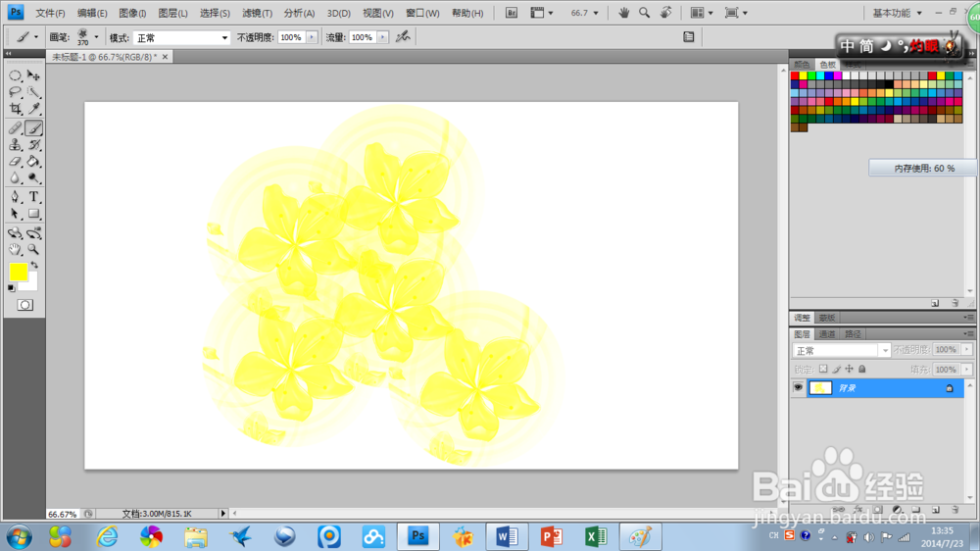Open the 编辑(E) menu

[92, 13]
